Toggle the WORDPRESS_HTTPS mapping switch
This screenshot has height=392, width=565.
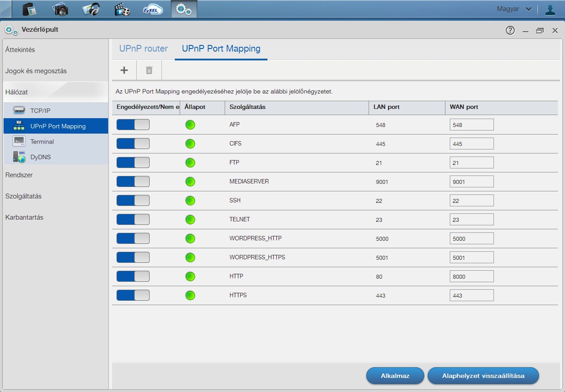click(x=133, y=258)
